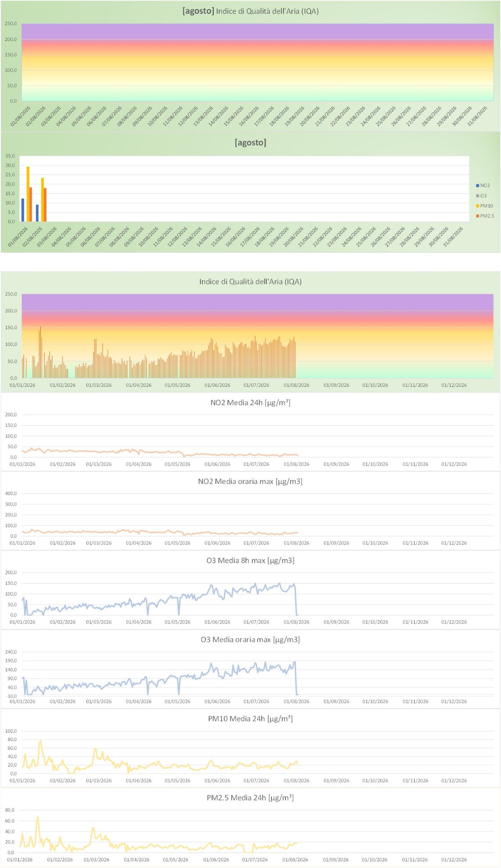Click the 01/12/2026 label under PM2.5 chart
Screen dimensions: 501x868
[x=454, y=860]
